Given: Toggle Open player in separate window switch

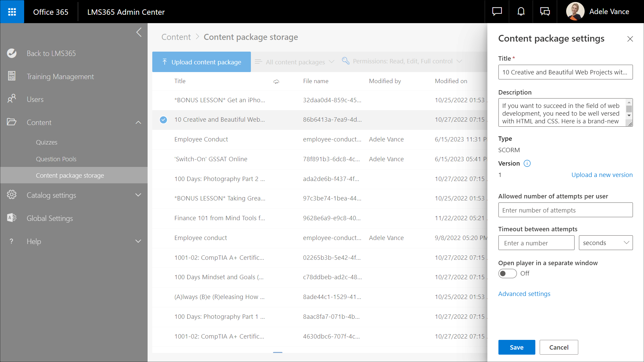Looking at the screenshot, I should [507, 274].
